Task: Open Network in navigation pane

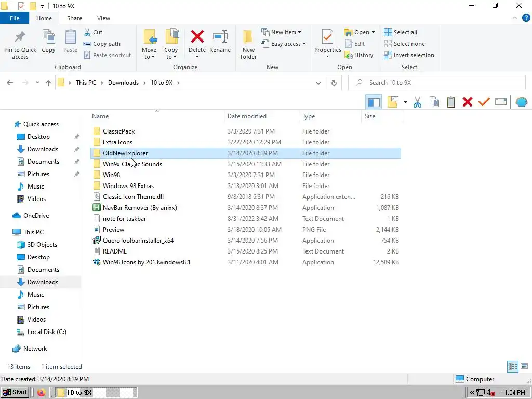Action: pos(35,349)
